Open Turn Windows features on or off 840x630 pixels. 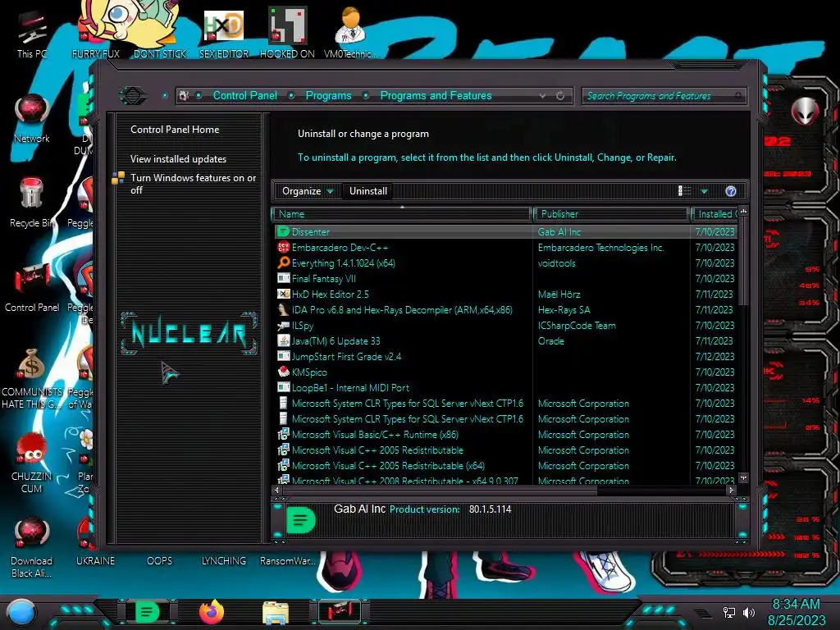click(193, 184)
